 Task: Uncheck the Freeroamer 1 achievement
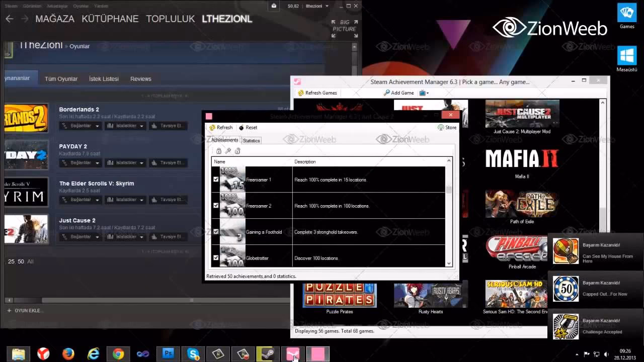click(x=216, y=179)
